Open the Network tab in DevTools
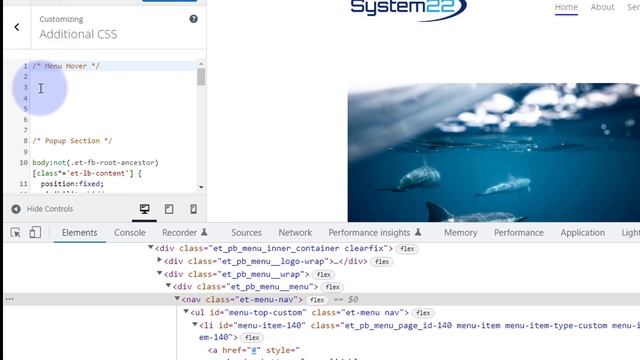640x360 pixels. (295, 233)
